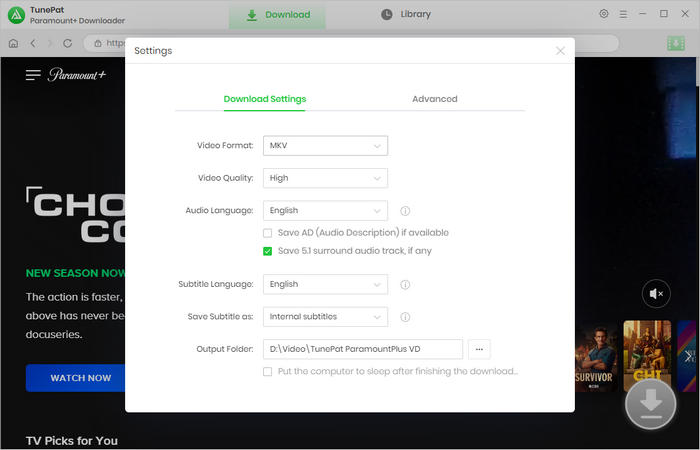Show info for Audio Language

pos(405,211)
